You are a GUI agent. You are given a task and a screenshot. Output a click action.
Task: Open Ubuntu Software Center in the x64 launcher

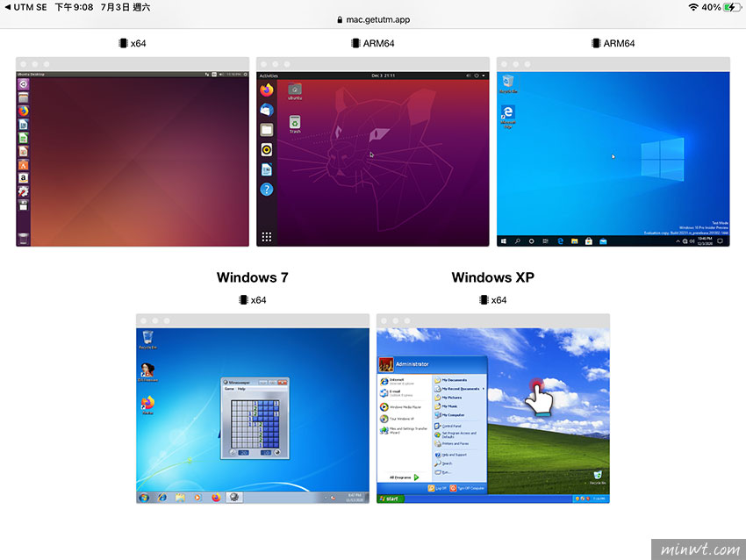24,165
